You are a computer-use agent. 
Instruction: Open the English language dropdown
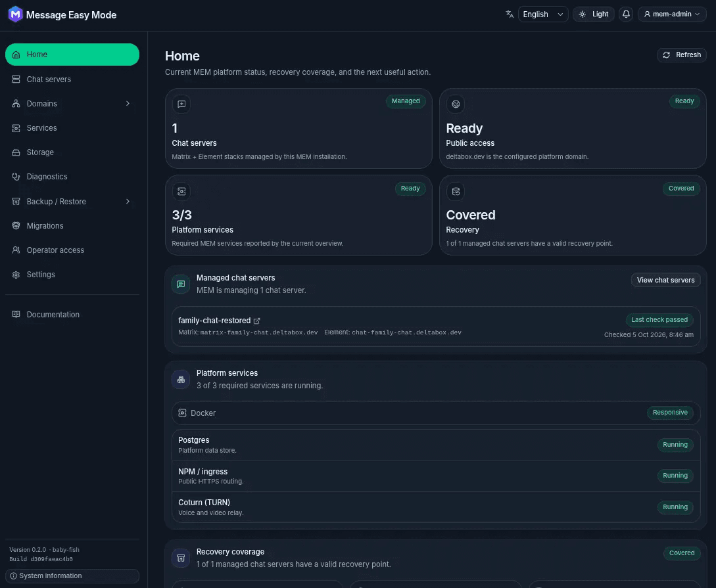(543, 14)
